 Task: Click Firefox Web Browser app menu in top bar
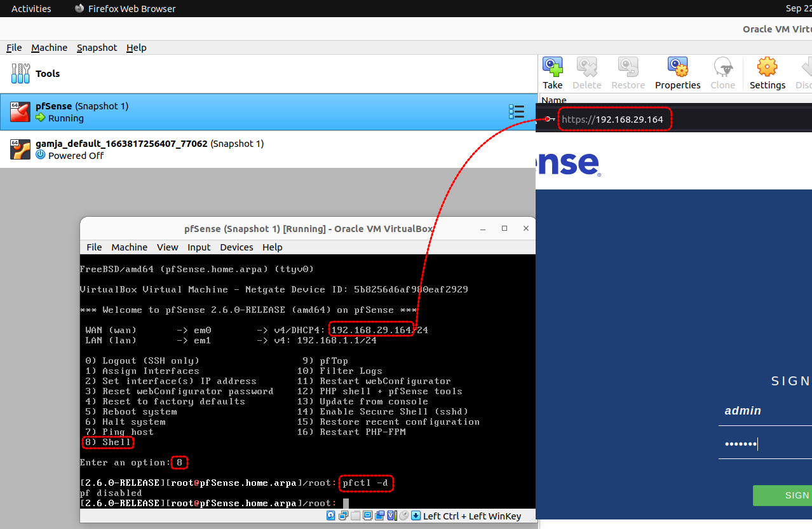[x=125, y=8]
